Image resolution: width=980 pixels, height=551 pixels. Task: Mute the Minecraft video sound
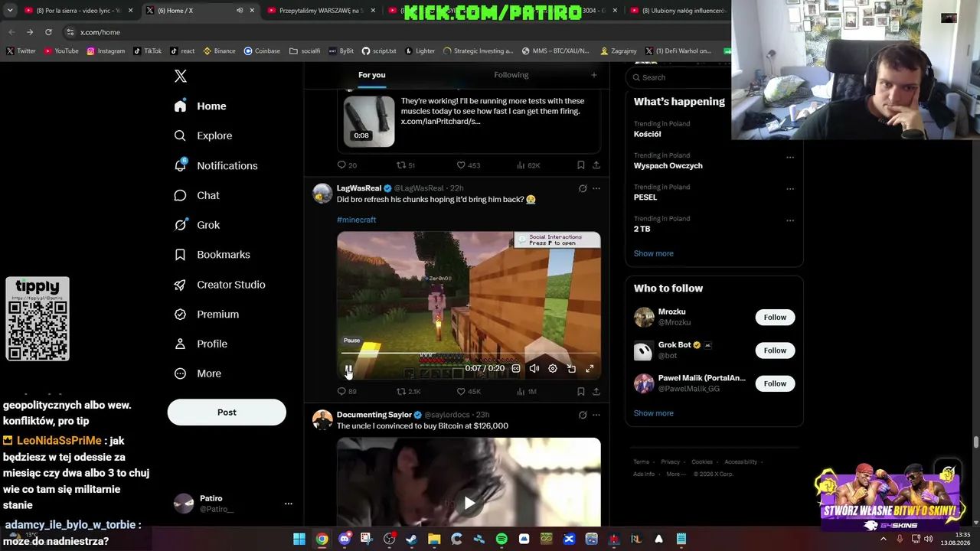coord(534,369)
